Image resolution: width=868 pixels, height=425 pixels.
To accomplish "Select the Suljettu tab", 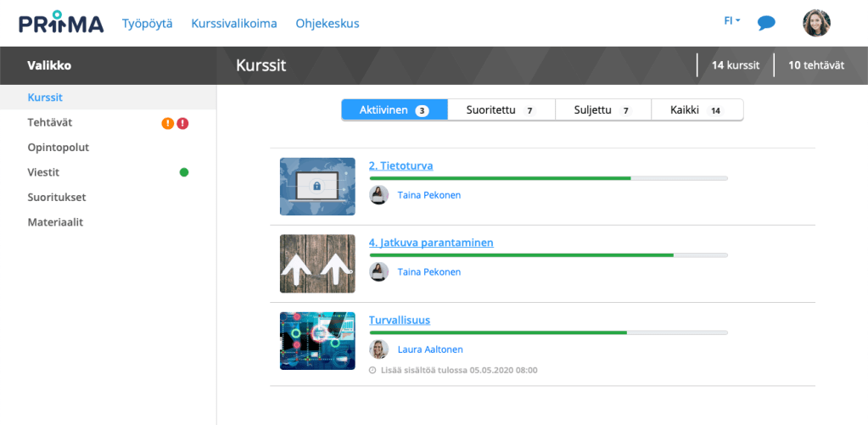I will pos(602,110).
